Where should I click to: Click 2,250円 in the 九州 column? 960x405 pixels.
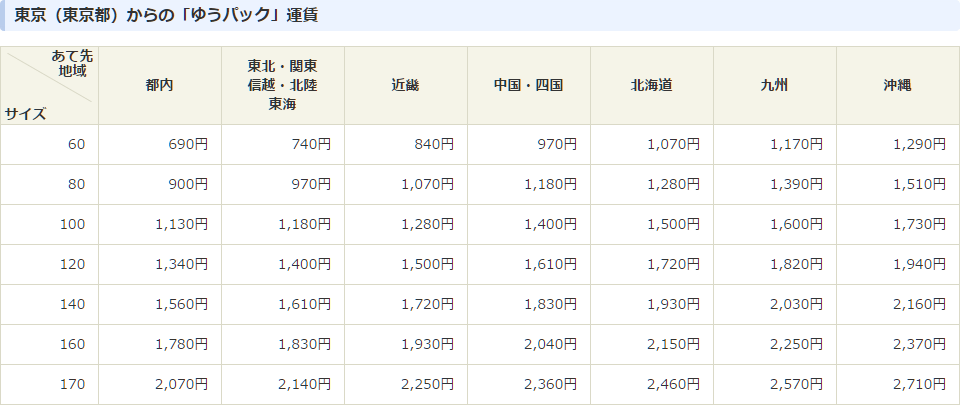click(797, 344)
